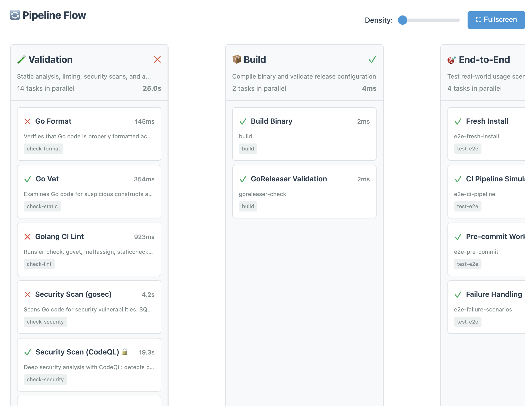Click the 4ms Build duration
This screenshot has height=406, width=532.
tap(369, 88)
